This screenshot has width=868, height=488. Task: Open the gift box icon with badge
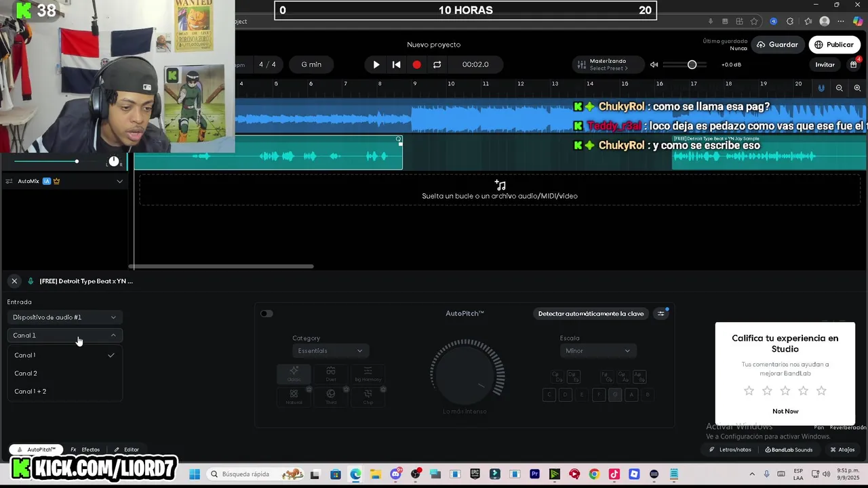pyautogui.click(x=854, y=64)
